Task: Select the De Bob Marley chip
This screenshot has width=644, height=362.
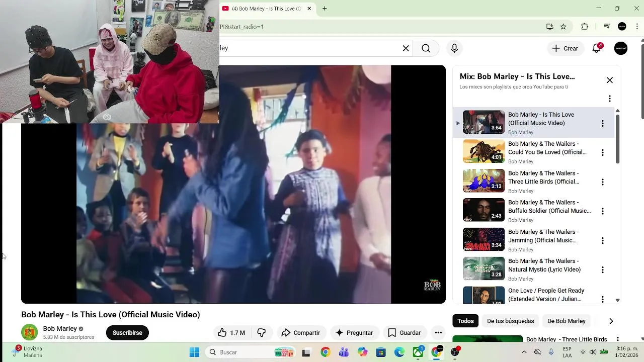Action: (566, 321)
